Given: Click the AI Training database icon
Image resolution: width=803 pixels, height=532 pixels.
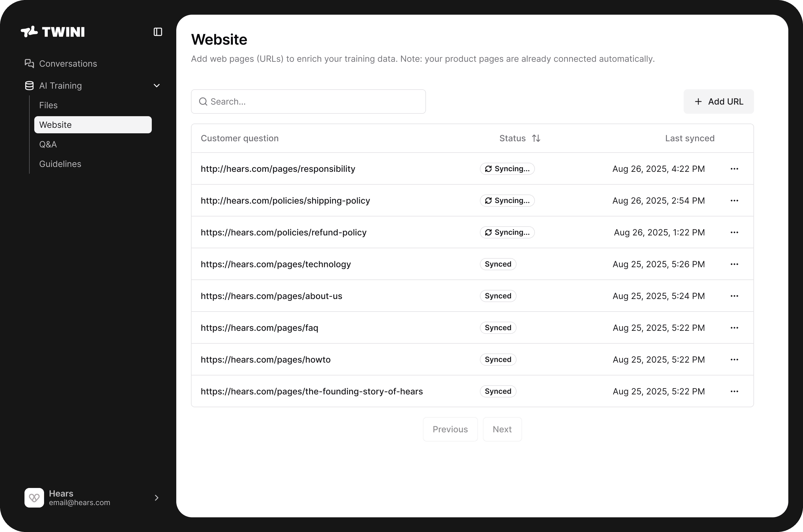Looking at the screenshot, I should pos(29,86).
